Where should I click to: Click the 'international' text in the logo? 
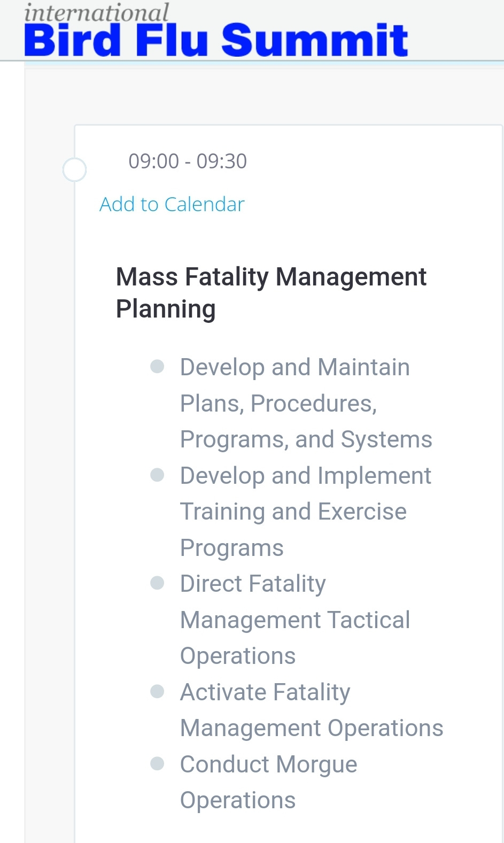click(96, 12)
